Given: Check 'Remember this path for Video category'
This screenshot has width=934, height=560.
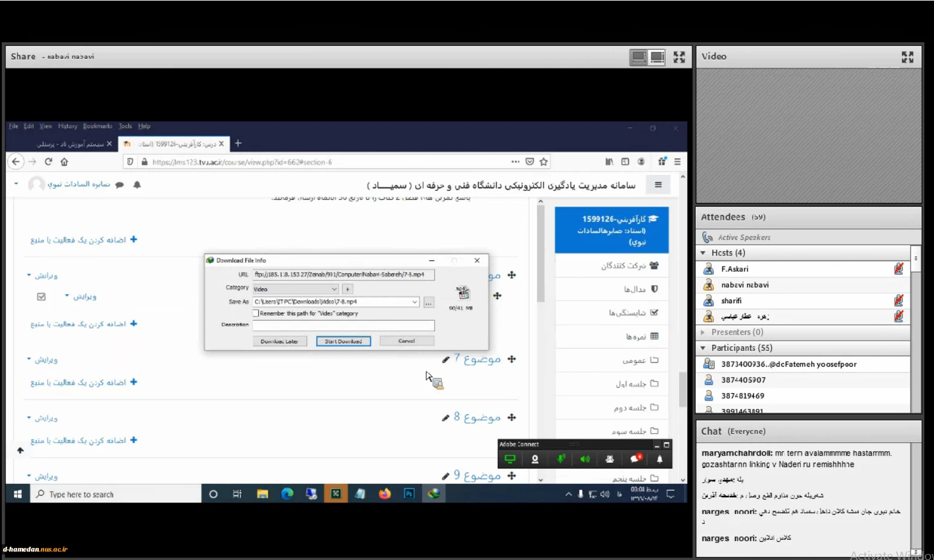Looking at the screenshot, I should pyautogui.click(x=256, y=313).
